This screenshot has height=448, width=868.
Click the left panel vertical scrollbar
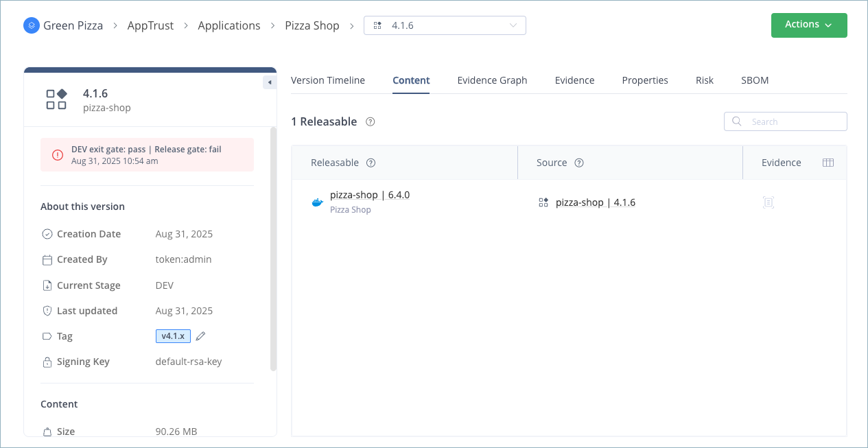pyautogui.click(x=273, y=247)
